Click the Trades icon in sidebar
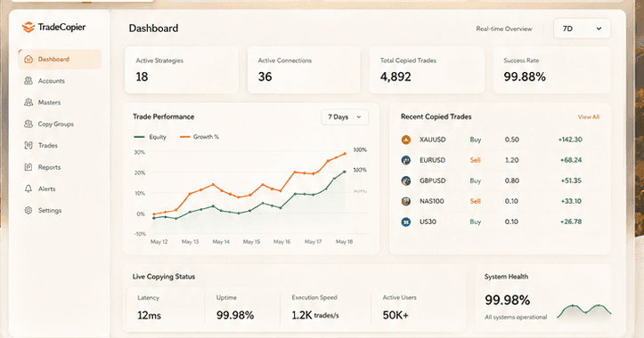This screenshot has height=338, width=644. tap(29, 145)
